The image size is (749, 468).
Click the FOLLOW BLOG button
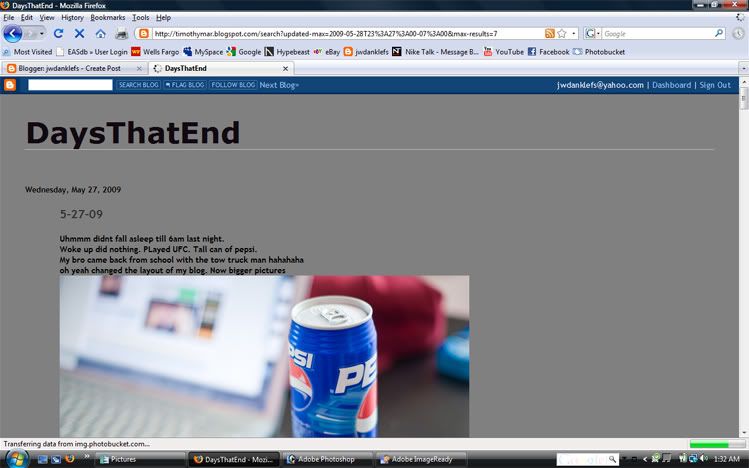[233, 85]
